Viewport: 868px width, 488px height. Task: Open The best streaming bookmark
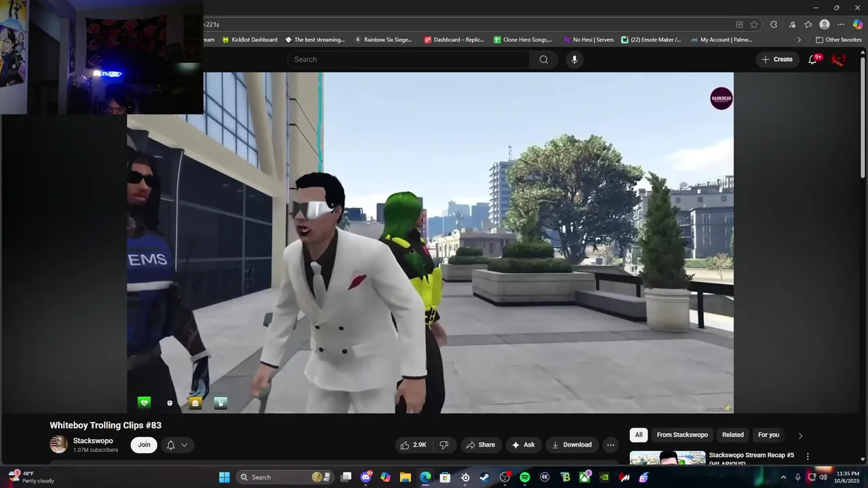pos(315,40)
